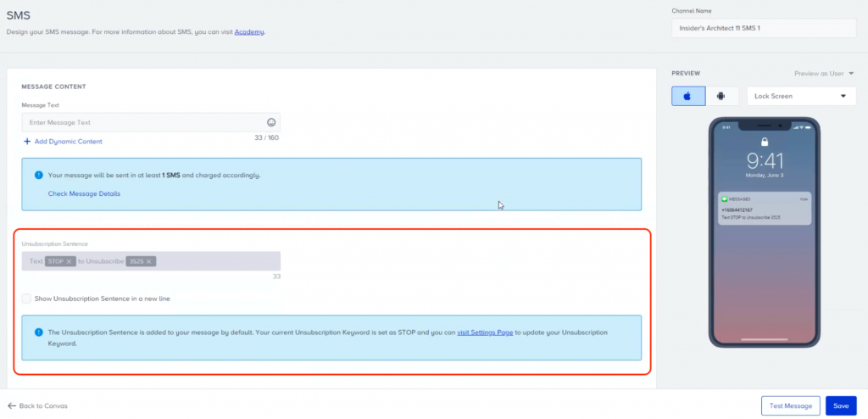Open Check Message Details
This screenshot has width=868, height=419.
pyautogui.click(x=84, y=193)
